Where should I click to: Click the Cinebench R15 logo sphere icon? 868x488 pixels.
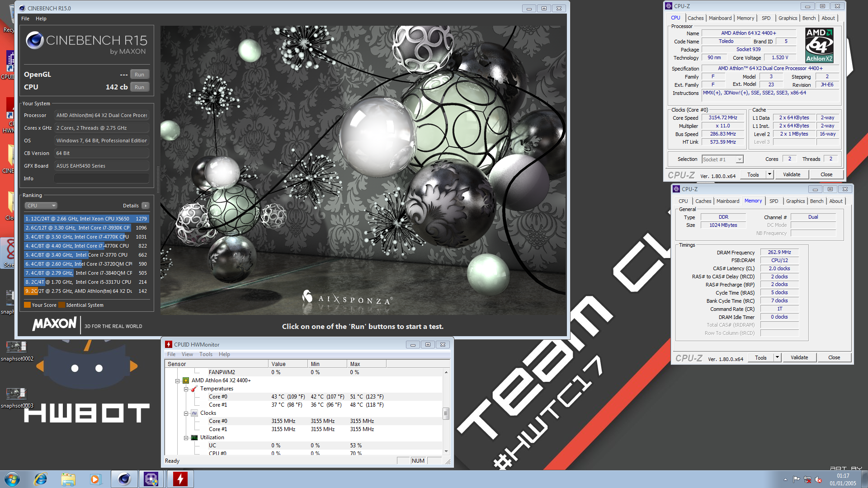(x=34, y=41)
